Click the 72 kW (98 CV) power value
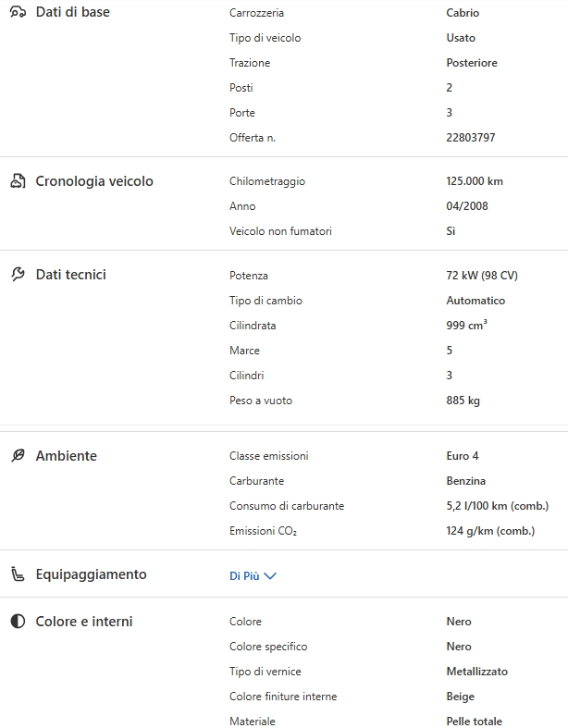 coord(481,276)
